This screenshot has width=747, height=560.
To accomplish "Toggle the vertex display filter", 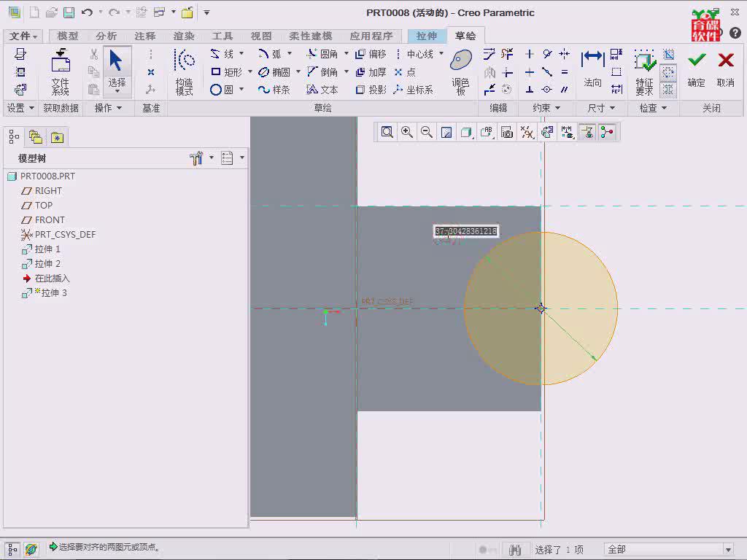I will coord(607,132).
